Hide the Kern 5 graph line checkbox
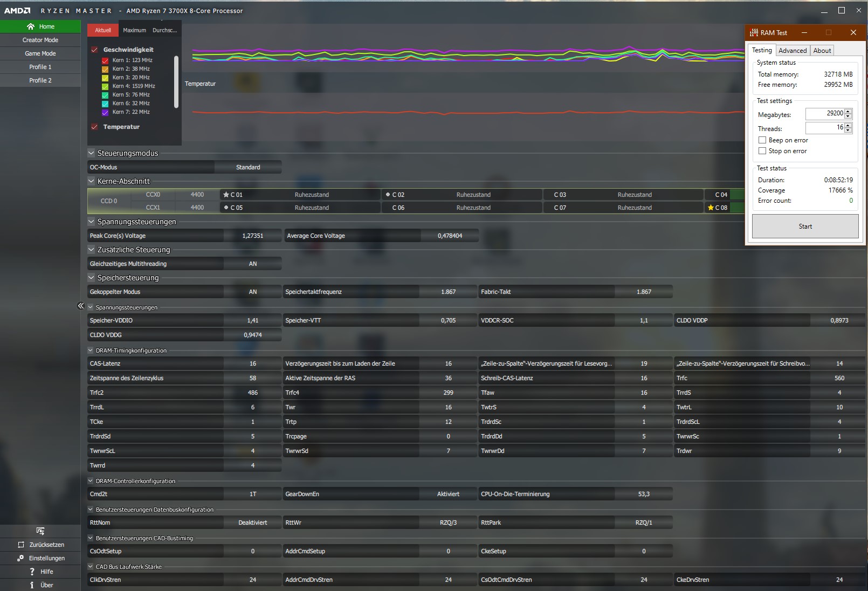868x591 pixels. point(105,95)
